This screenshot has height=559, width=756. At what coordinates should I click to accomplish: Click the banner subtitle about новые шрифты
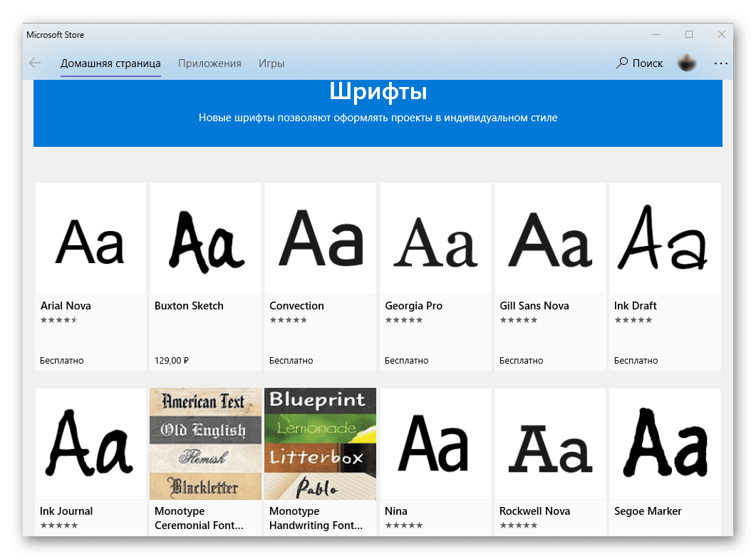pos(378,118)
